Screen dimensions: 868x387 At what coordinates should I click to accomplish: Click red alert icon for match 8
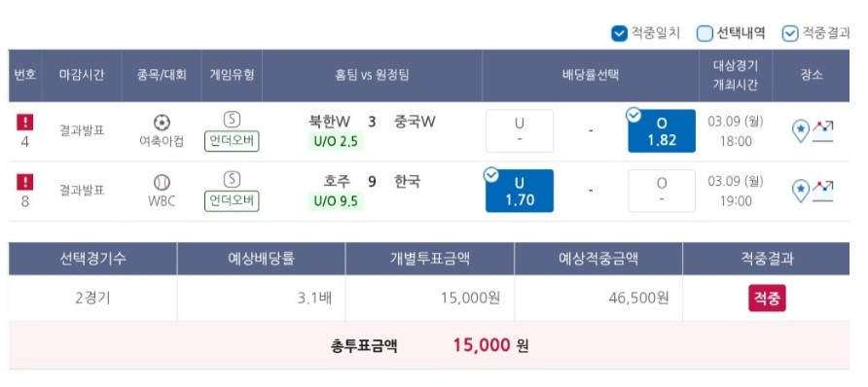pyautogui.click(x=25, y=182)
